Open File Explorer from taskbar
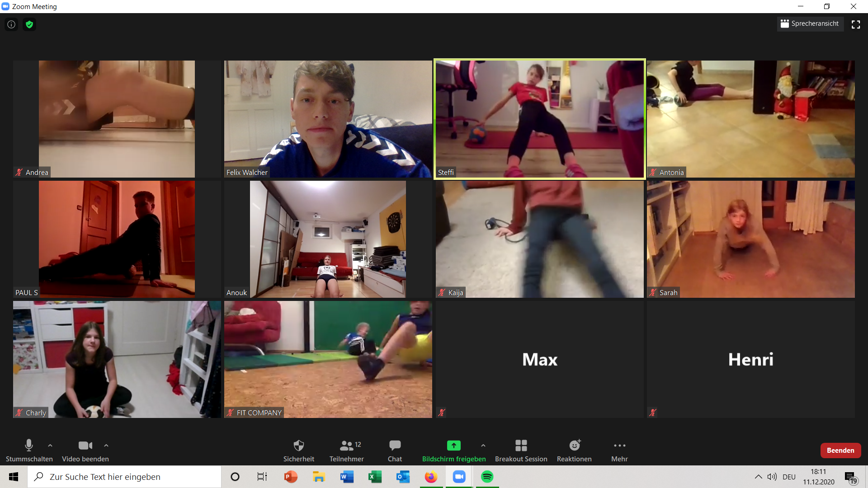Image resolution: width=868 pixels, height=488 pixels. (x=319, y=477)
